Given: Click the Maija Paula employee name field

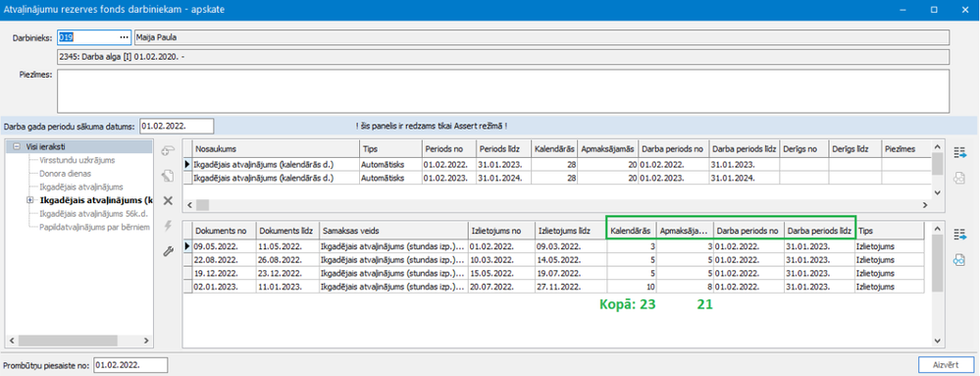Looking at the screenshot, I should coord(542,37).
